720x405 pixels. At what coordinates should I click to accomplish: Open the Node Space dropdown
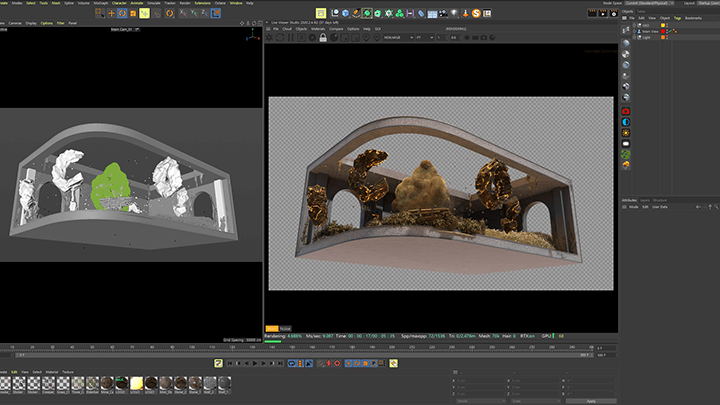coord(649,3)
